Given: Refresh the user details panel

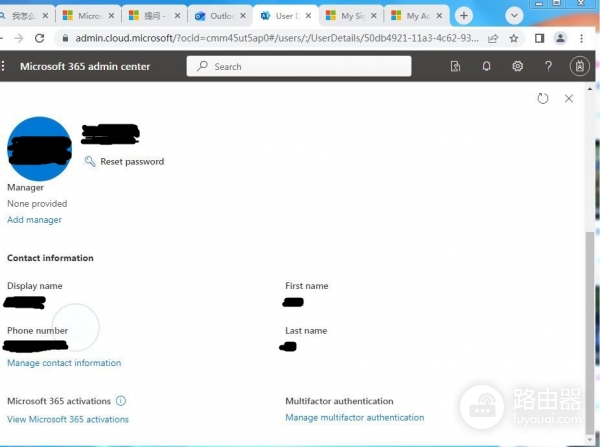Looking at the screenshot, I should coord(543,99).
